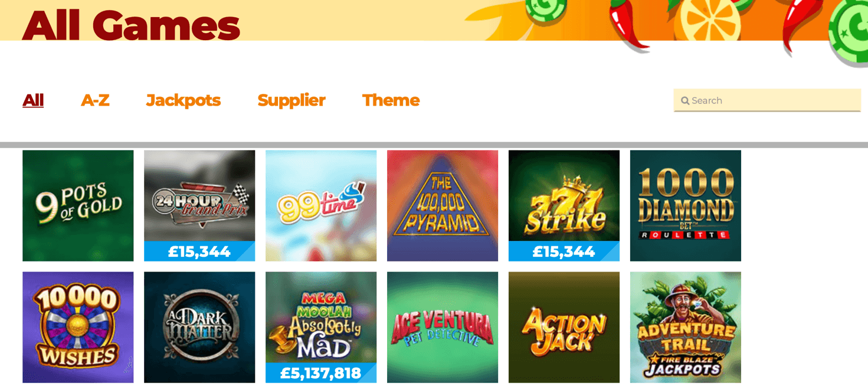Launch the 24 Hour Grand Prix game tile
This screenshot has height=389, width=868.
[199, 205]
